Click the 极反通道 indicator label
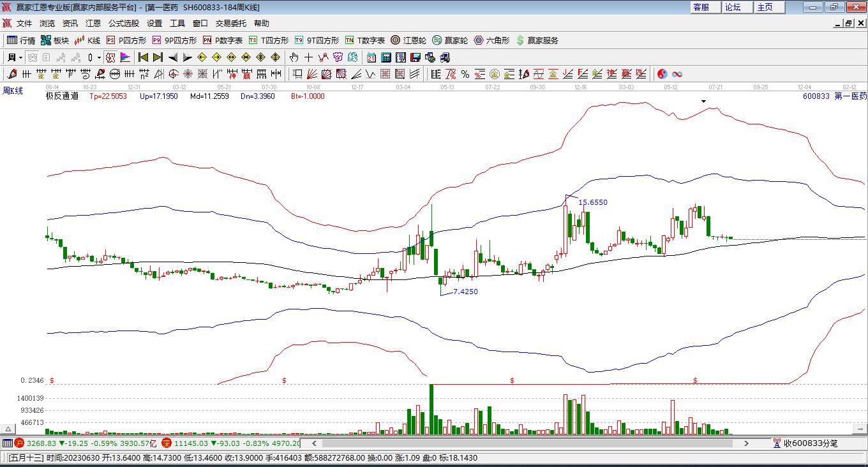 tap(62, 96)
